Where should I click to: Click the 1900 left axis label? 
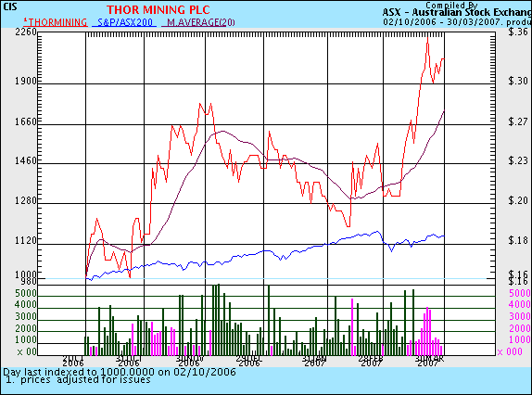click(x=26, y=81)
